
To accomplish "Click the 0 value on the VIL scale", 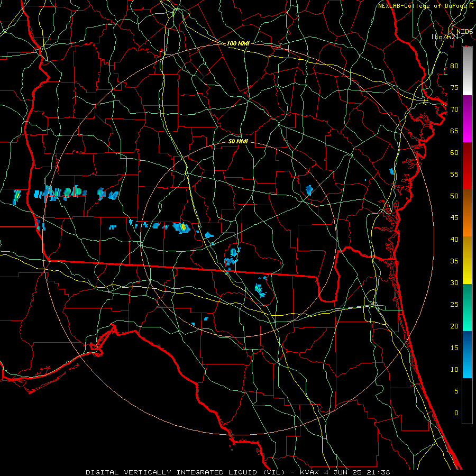I will [456, 413].
